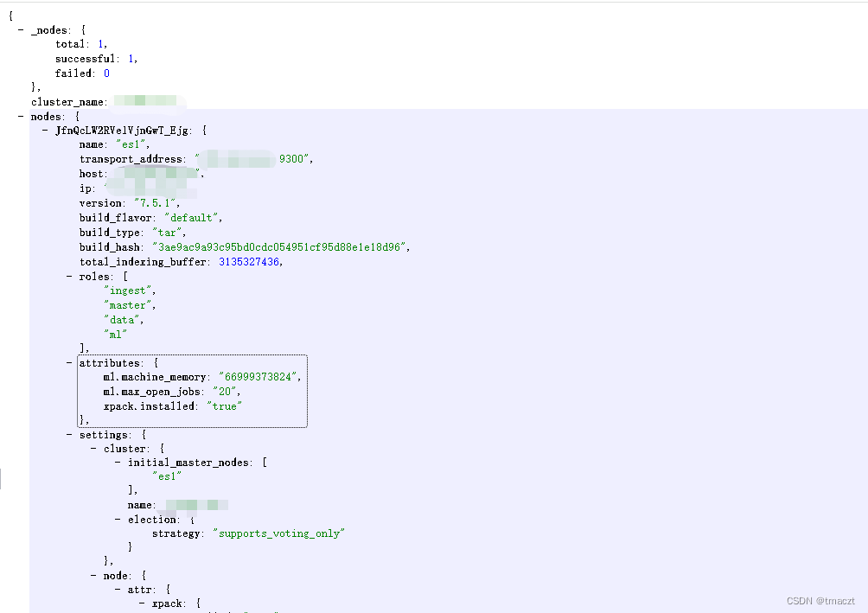The width and height of the screenshot is (868, 613).
Task: Click the total_indexing_buffer value 3135327436
Action: click(x=249, y=262)
